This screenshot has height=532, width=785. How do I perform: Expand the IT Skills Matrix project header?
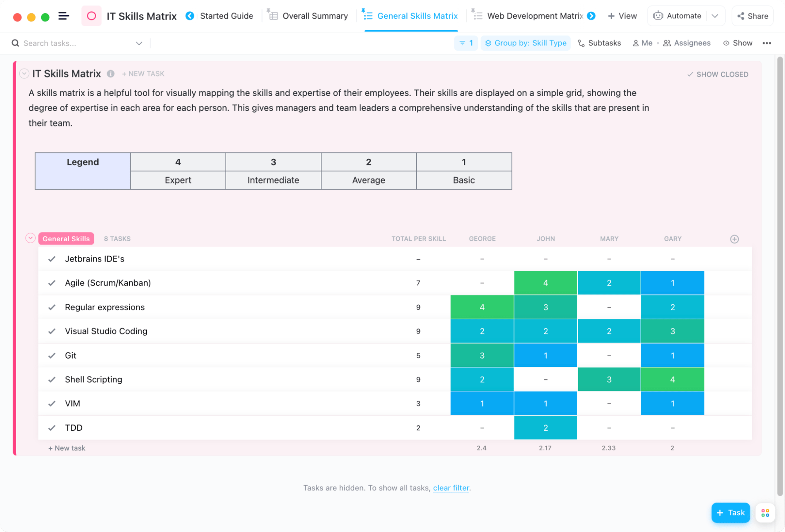(x=24, y=73)
